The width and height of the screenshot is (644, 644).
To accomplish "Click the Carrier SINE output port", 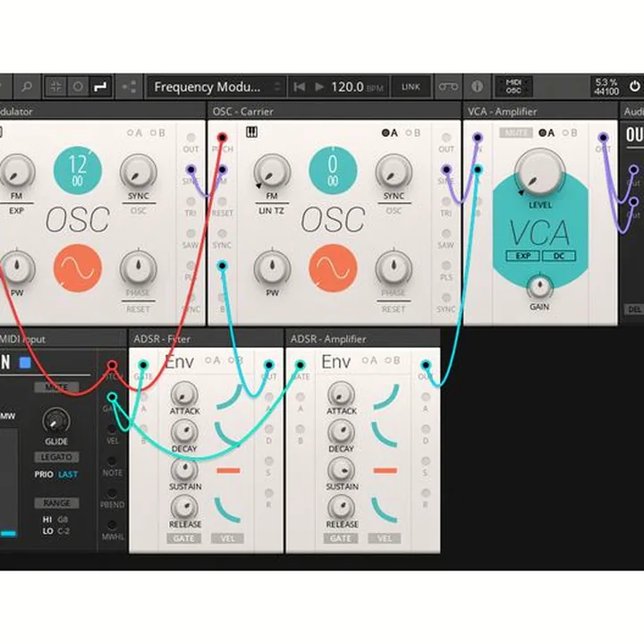I will coord(446,169).
